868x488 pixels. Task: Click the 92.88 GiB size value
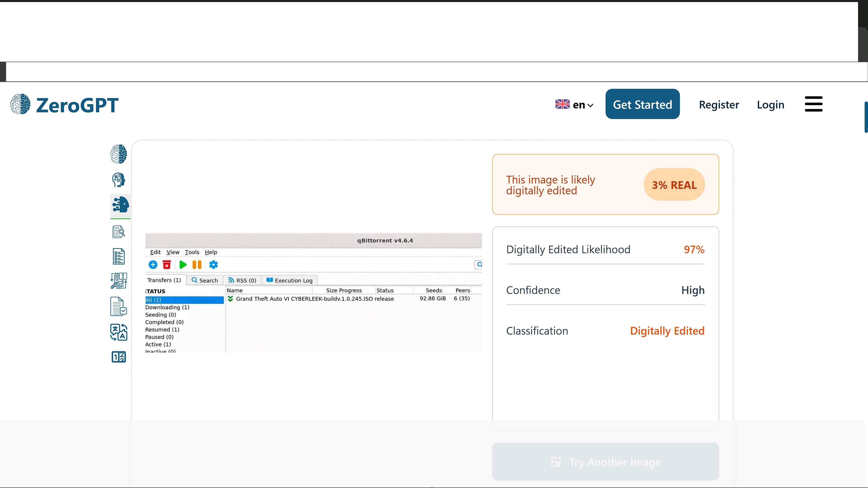tap(433, 298)
